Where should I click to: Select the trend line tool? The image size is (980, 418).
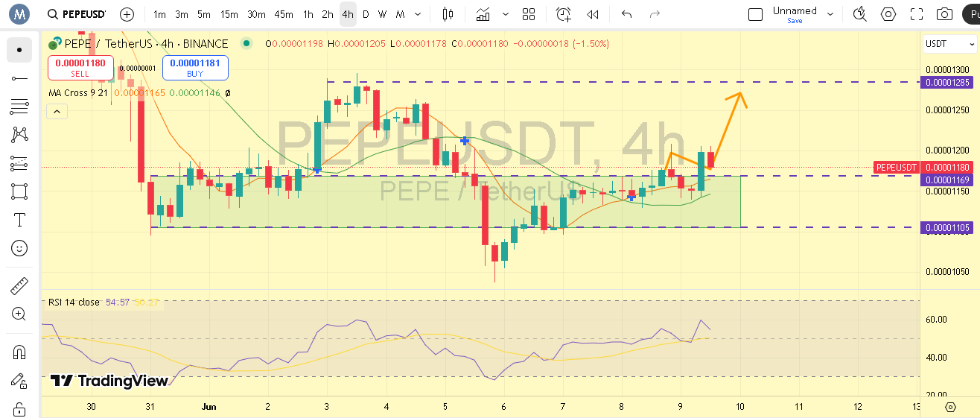(19, 78)
